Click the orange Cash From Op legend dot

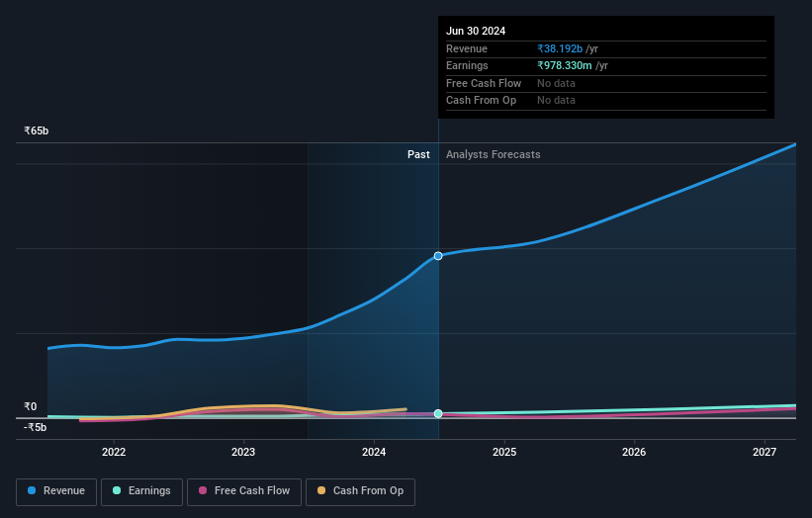pos(321,490)
